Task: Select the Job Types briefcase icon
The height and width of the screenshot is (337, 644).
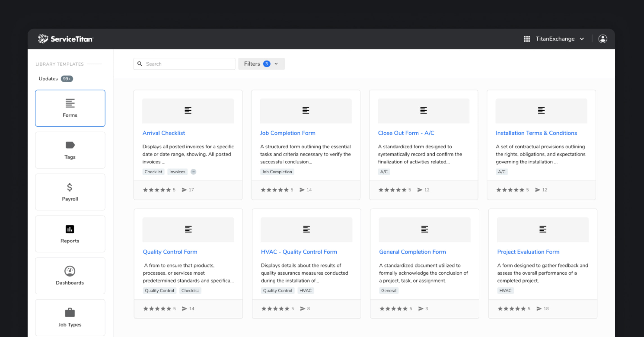Action: [x=70, y=313]
